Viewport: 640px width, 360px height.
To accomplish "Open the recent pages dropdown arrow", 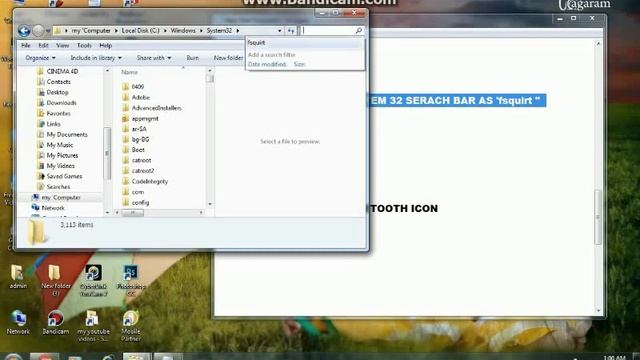I will point(48,31).
